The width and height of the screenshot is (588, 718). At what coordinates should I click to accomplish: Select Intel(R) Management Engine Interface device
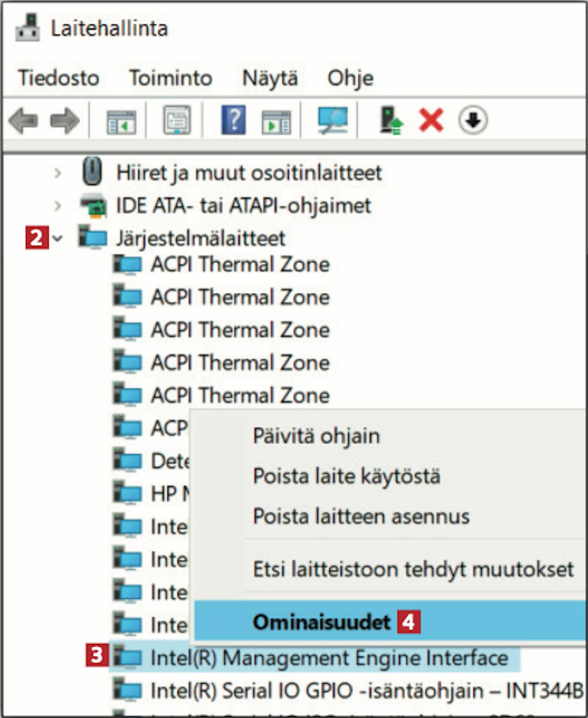(329, 657)
